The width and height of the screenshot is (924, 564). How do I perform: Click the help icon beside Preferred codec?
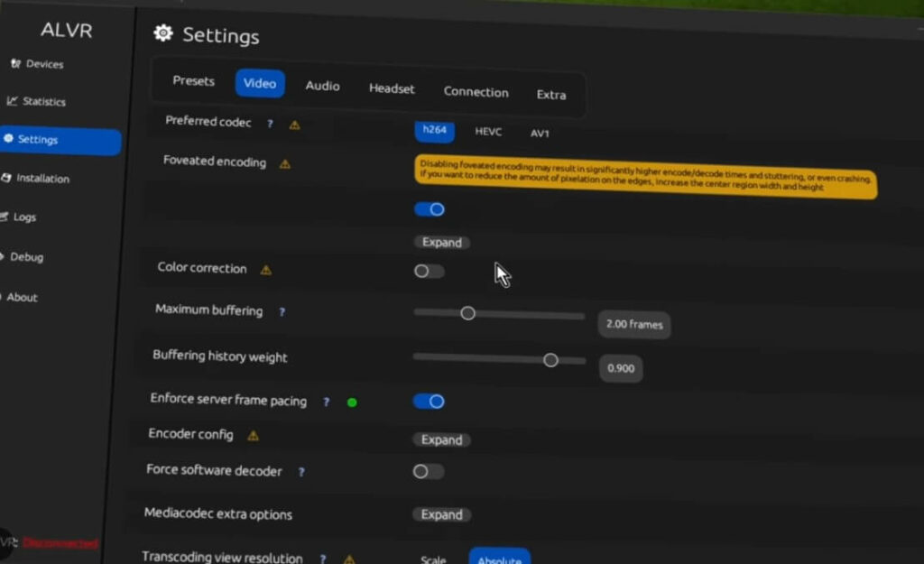point(270,124)
